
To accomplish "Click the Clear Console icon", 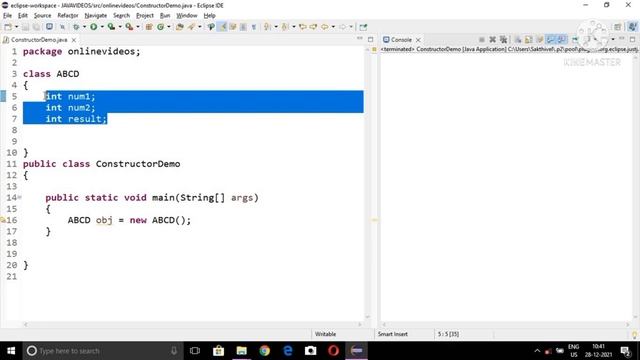I will (x=518, y=40).
